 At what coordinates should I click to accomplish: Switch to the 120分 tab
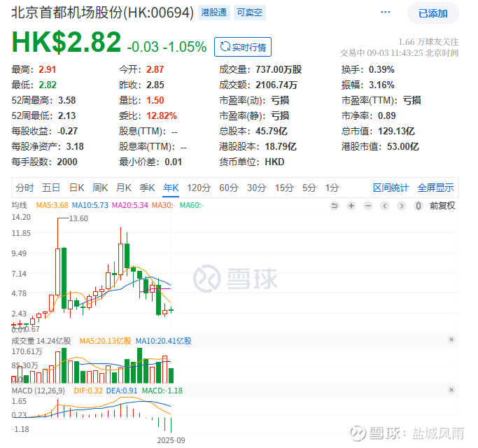pos(199,188)
